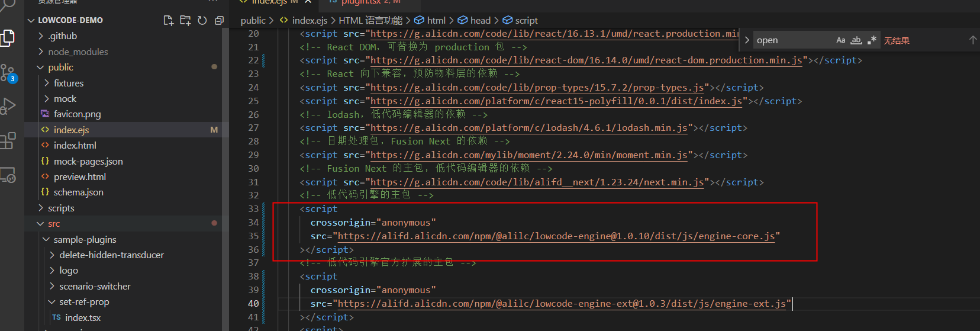Click the prop-types.js URL on line 24

pyautogui.click(x=537, y=88)
